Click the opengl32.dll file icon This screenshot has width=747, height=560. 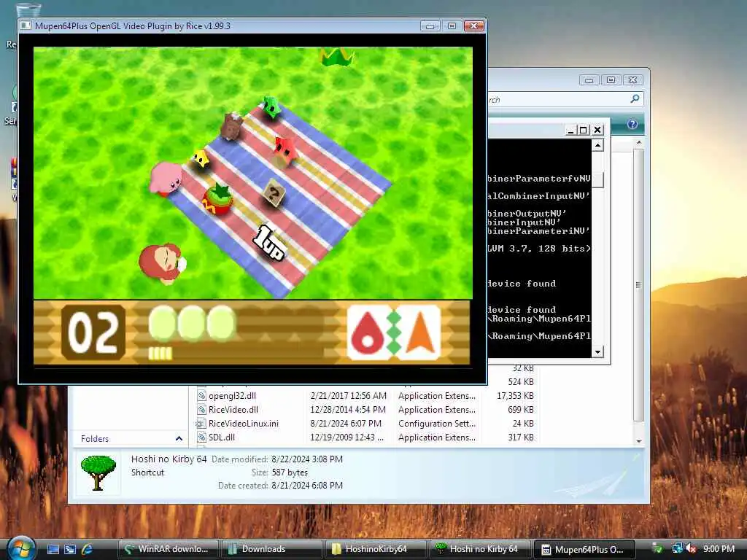coord(201,396)
